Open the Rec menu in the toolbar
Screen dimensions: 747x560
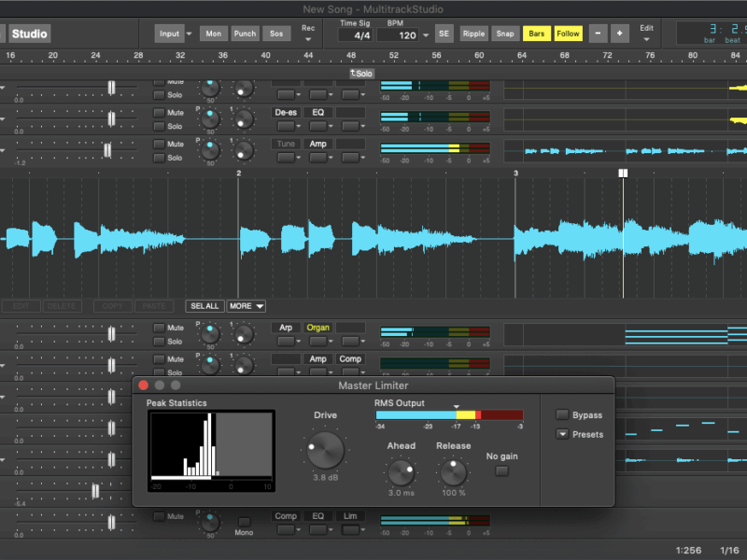tap(308, 34)
